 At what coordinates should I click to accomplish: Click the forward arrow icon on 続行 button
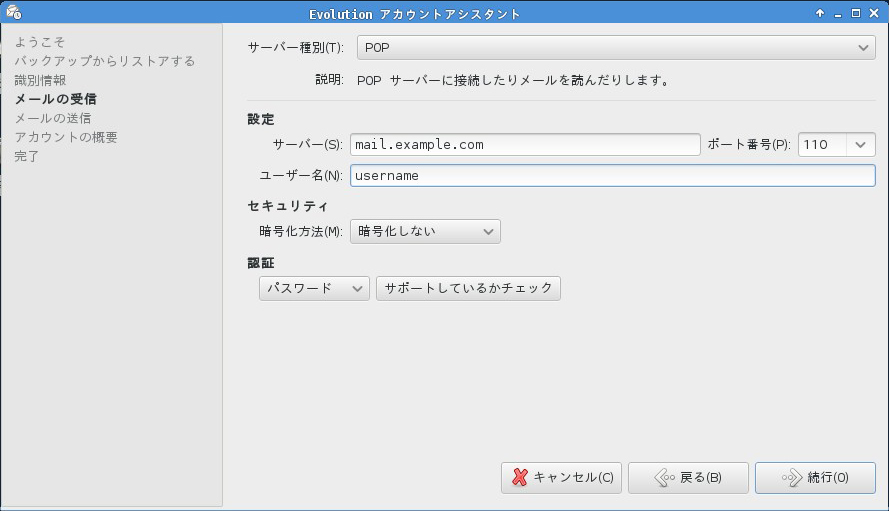[x=791, y=478]
